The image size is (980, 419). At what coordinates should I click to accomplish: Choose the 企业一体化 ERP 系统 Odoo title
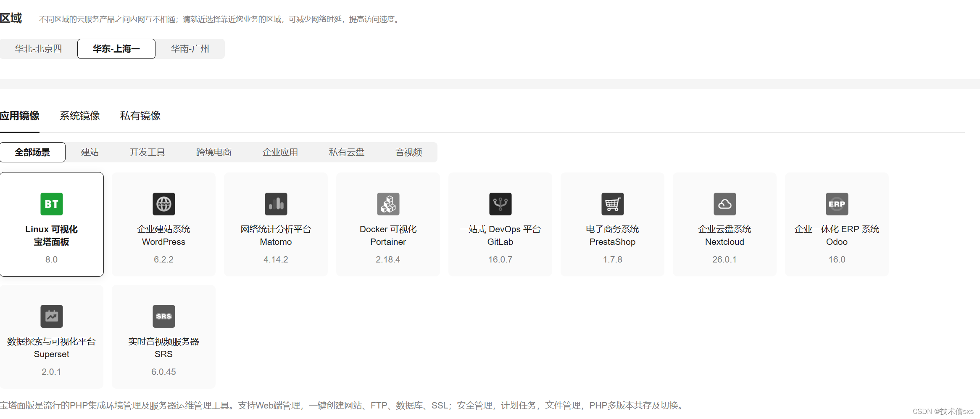(837, 236)
